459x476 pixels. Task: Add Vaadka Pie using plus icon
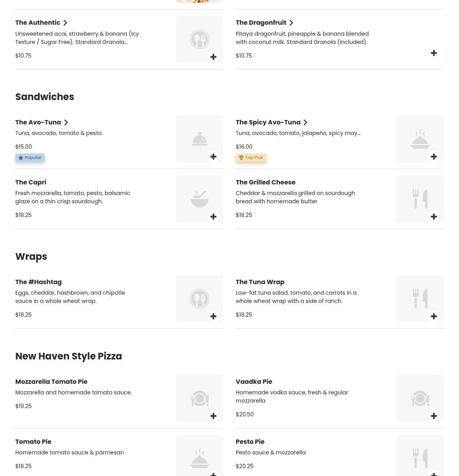(434, 416)
